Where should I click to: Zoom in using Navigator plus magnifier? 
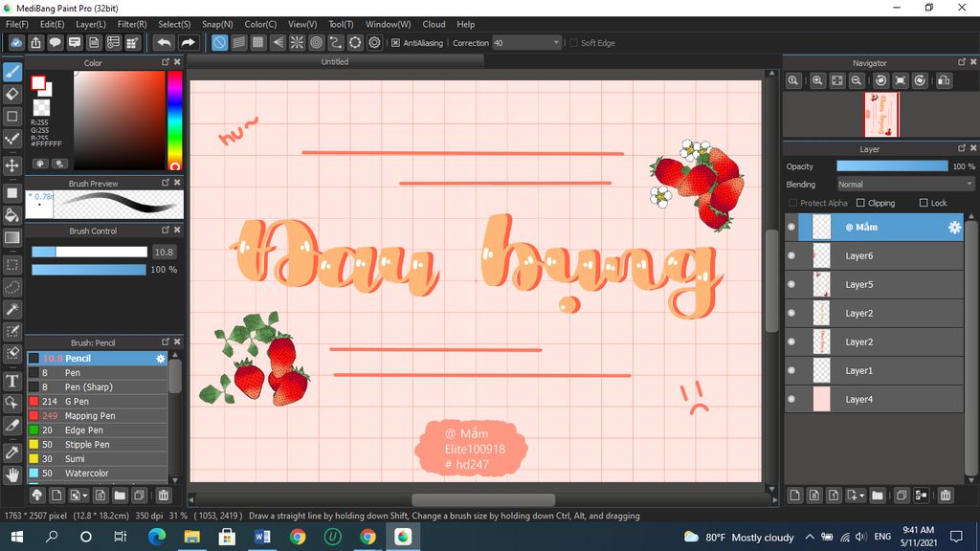coord(817,80)
